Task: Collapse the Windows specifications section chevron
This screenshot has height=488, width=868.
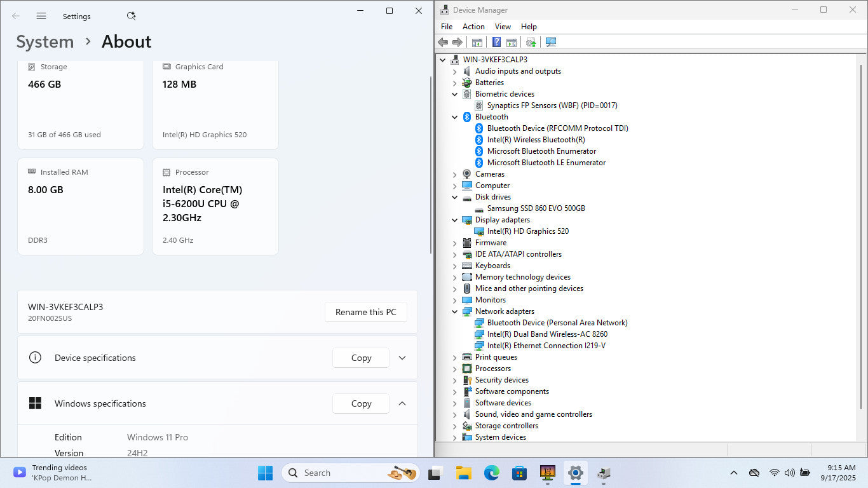Action: tap(402, 403)
